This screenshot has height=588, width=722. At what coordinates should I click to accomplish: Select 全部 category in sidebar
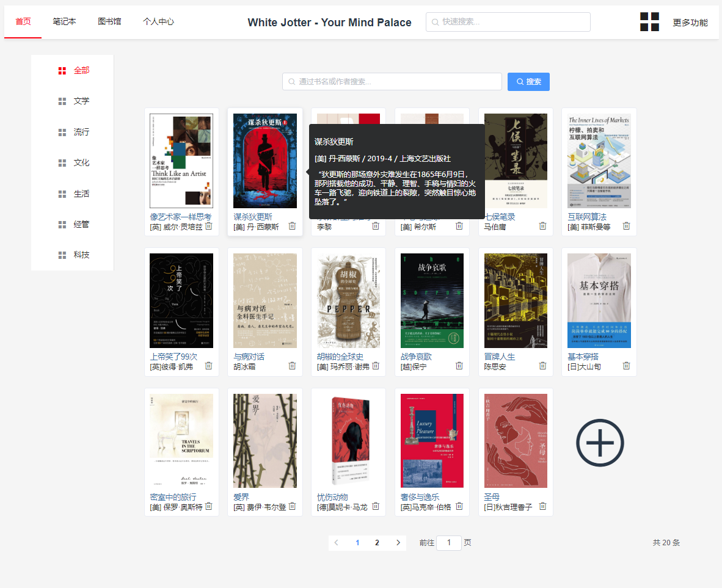click(72, 70)
